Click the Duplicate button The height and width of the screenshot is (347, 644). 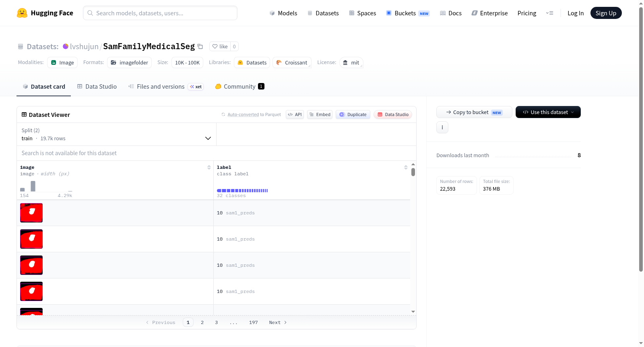[353, 114]
